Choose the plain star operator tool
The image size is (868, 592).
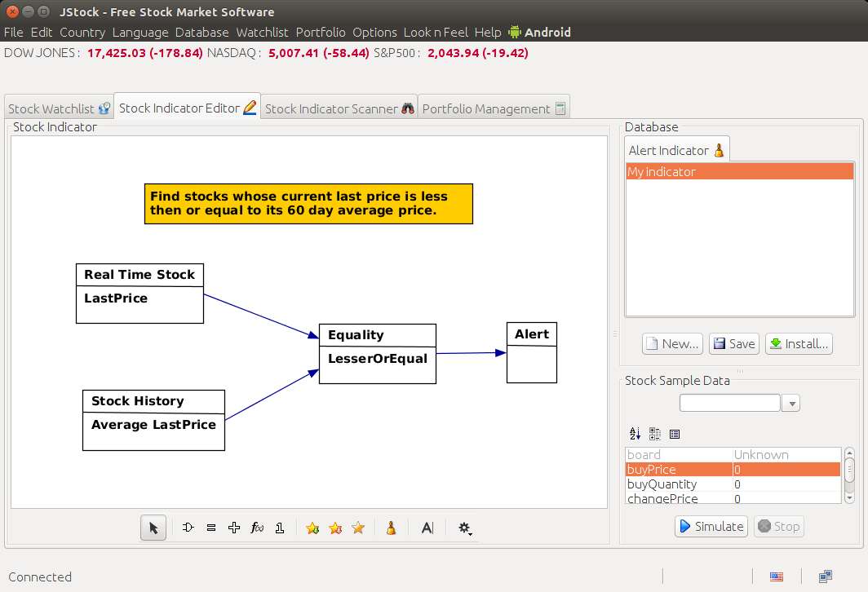[x=358, y=528]
